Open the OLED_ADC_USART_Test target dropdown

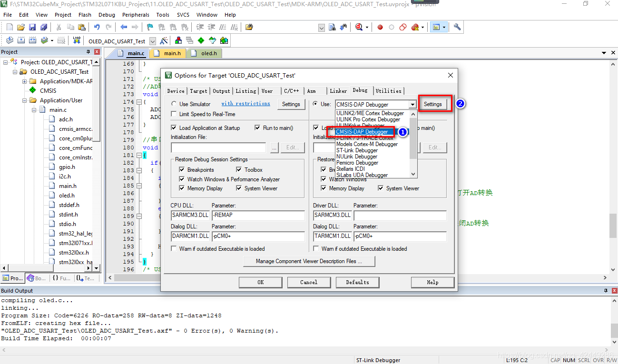[153, 41]
